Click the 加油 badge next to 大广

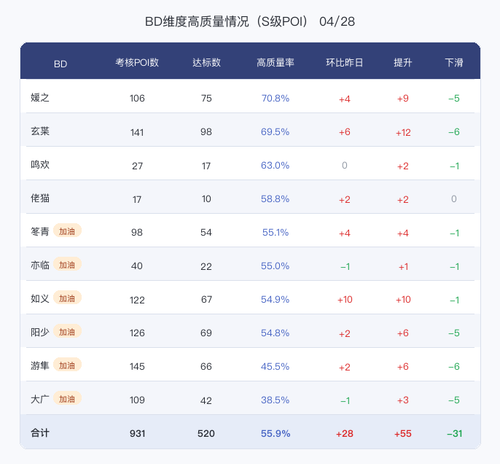67,399
